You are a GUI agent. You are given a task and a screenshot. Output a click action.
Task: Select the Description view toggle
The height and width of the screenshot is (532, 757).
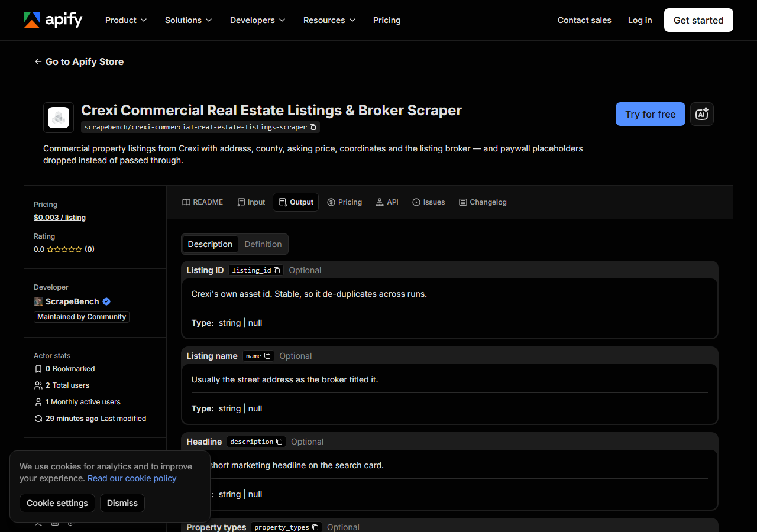[x=210, y=244]
